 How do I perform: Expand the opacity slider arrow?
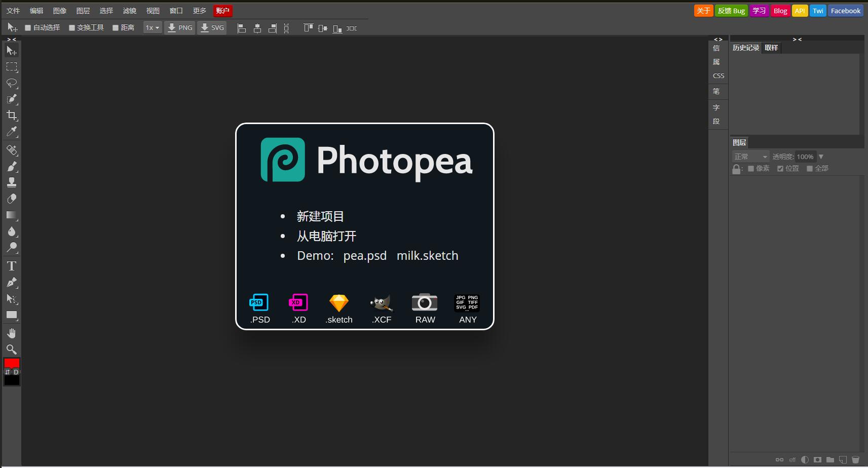click(x=821, y=157)
